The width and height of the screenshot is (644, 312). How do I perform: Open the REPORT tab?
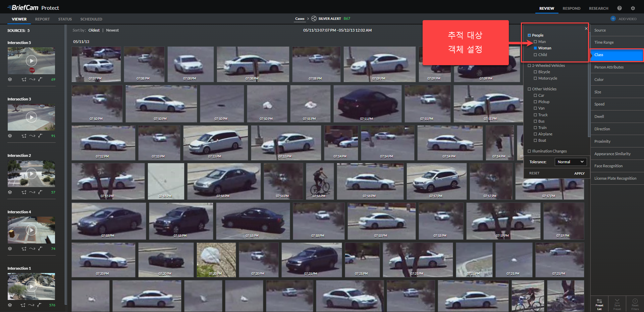(x=42, y=19)
